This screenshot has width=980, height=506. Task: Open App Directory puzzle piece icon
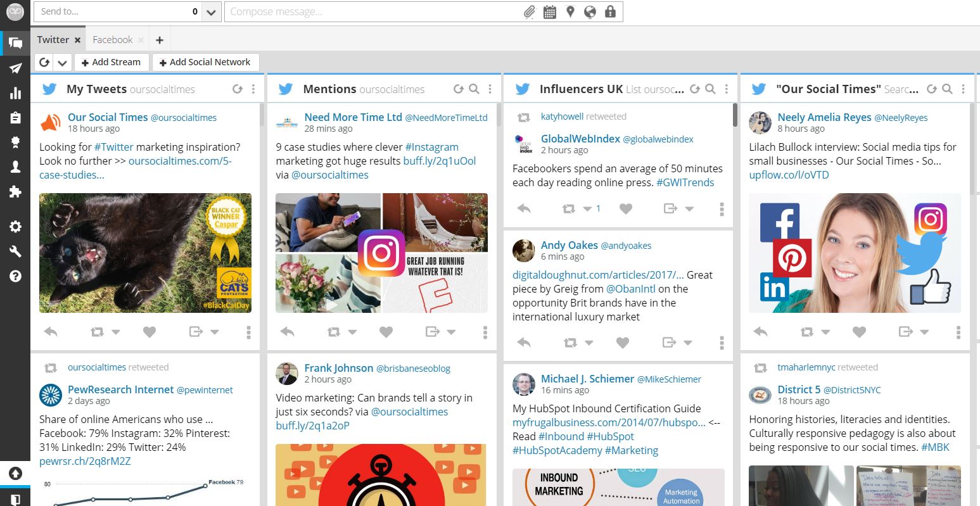(x=15, y=191)
